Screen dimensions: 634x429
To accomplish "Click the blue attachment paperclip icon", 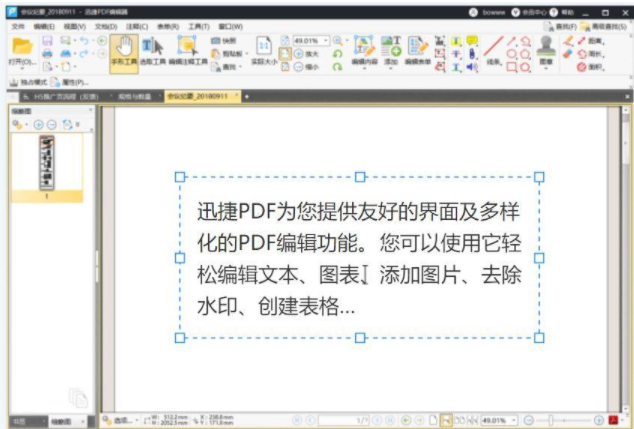I will 471,54.
